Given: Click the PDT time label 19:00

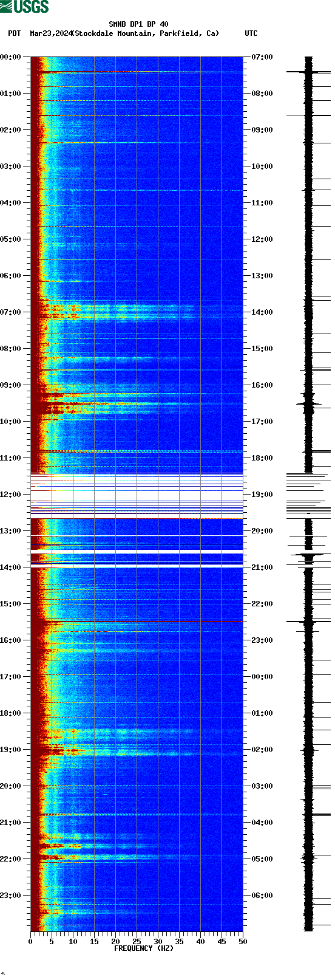Looking at the screenshot, I should click(11, 750).
